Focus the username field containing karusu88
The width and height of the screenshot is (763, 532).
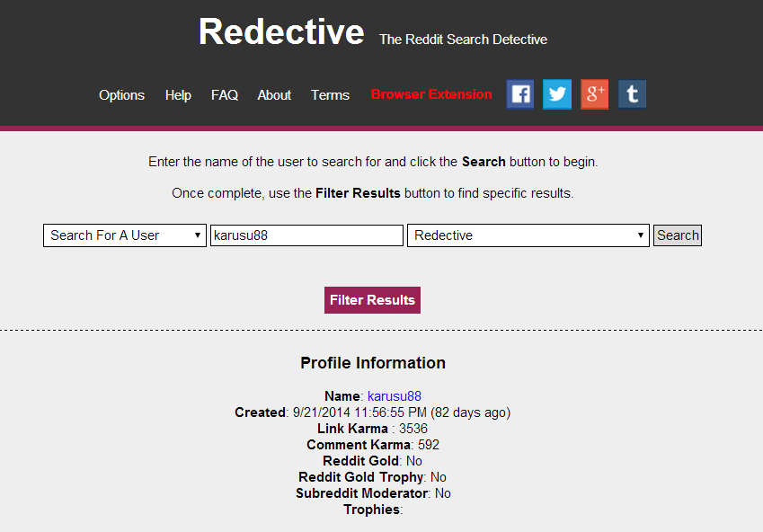(x=306, y=235)
